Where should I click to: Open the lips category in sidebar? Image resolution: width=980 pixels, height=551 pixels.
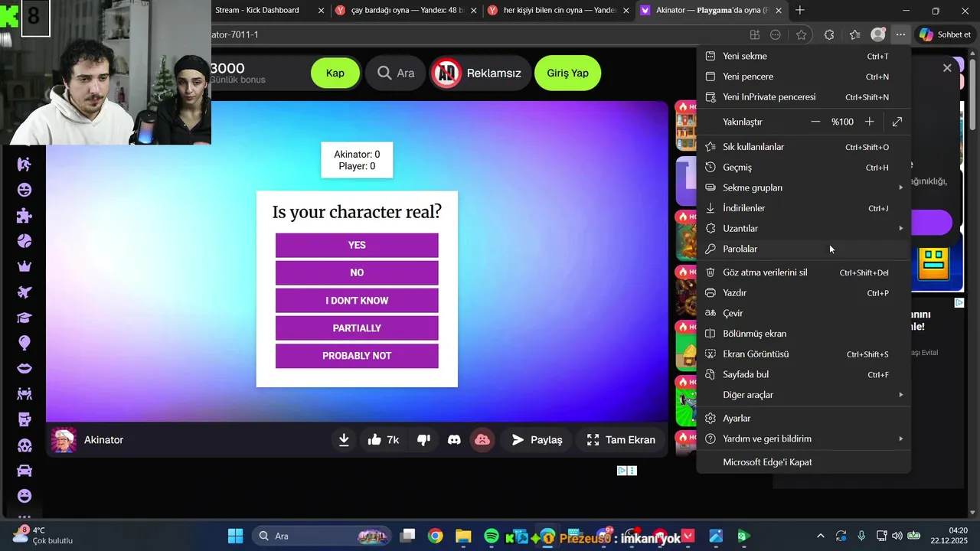tap(24, 368)
